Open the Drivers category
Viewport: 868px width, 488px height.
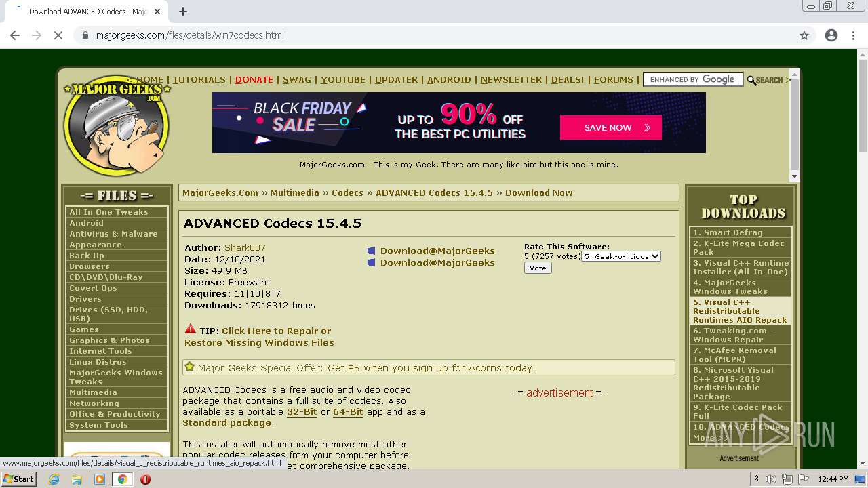[x=117, y=299]
